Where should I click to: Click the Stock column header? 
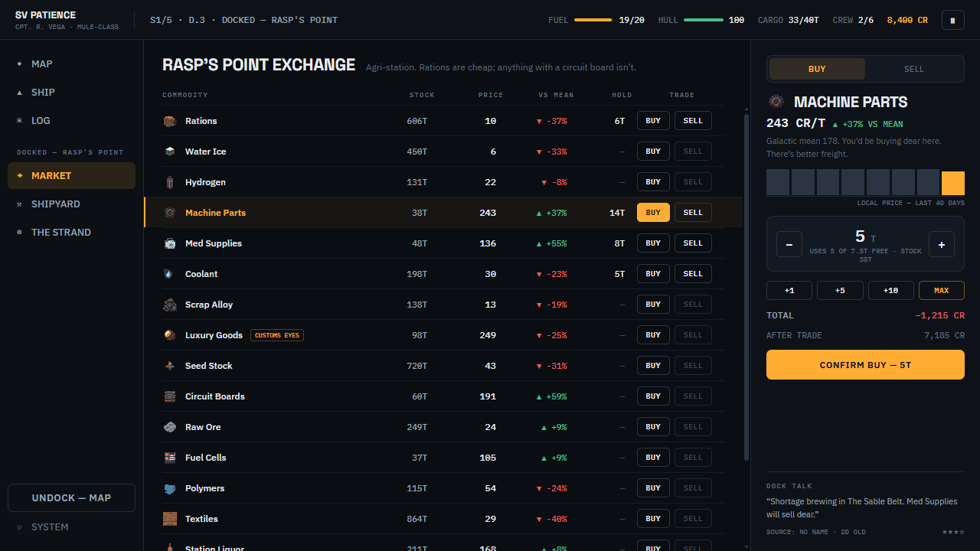422,95
